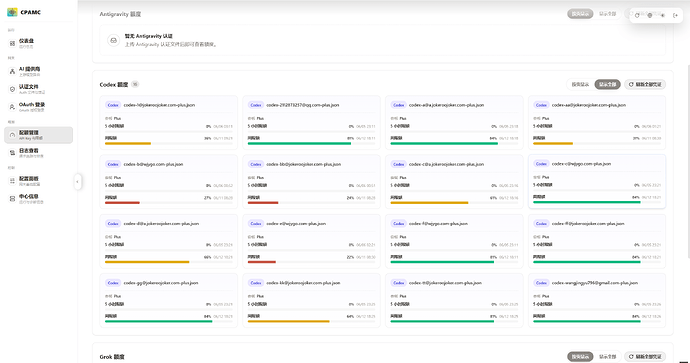Click Codex badge on codex-bb@jokerocjoker card

(x=256, y=164)
